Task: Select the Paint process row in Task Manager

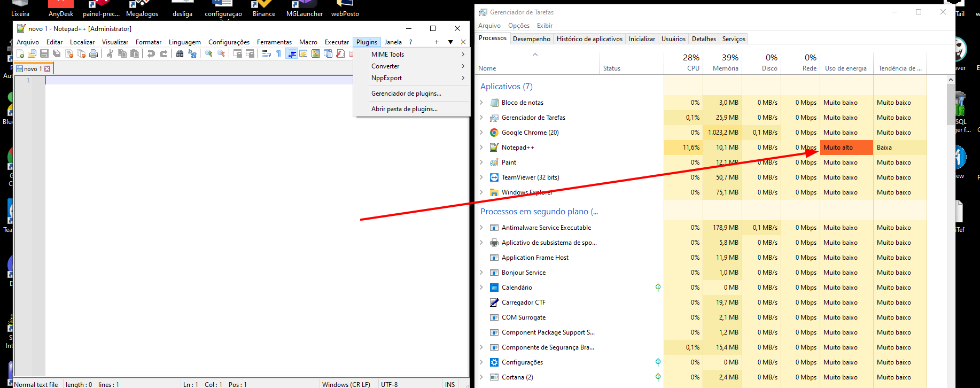Action: 701,162
